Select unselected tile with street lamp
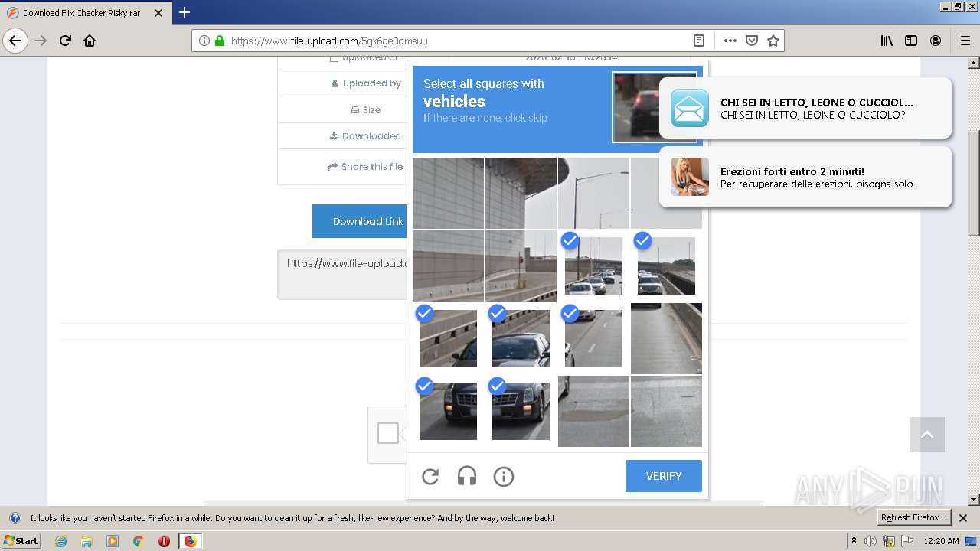 pos(593,193)
